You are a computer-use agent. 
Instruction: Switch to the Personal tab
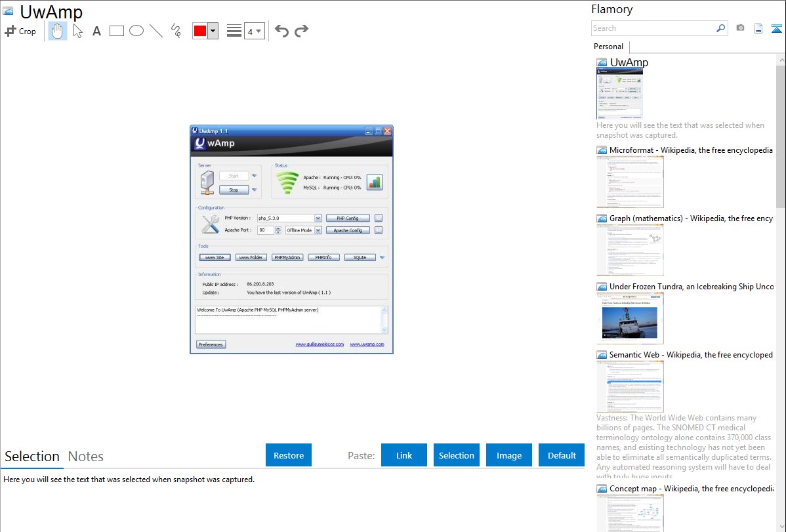608,47
